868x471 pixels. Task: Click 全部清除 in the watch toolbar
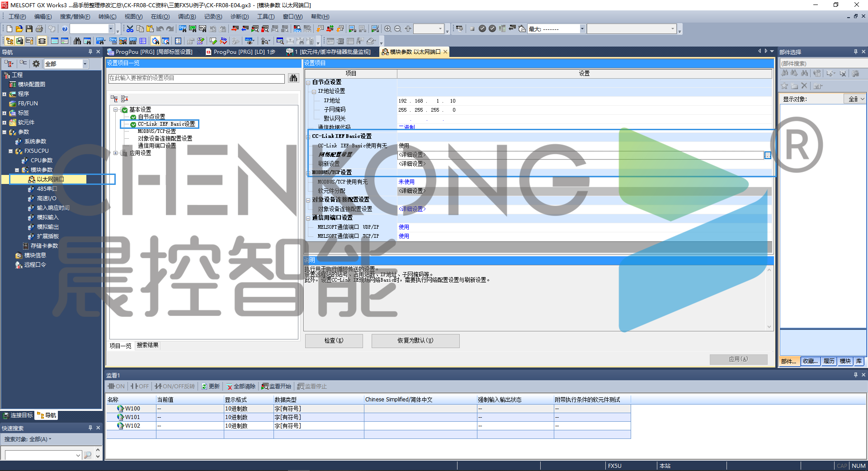[x=241, y=386]
